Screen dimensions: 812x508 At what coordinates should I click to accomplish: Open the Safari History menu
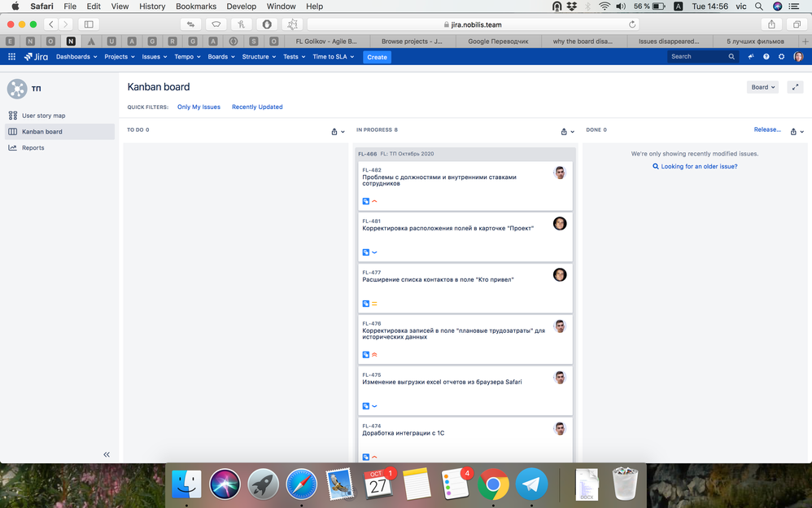click(152, 7)
